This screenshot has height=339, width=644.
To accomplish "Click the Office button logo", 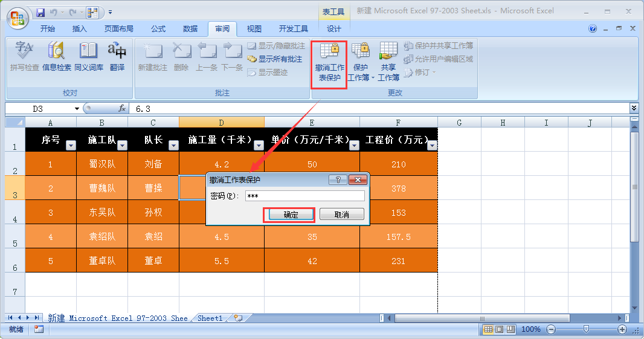I will 18,18.
